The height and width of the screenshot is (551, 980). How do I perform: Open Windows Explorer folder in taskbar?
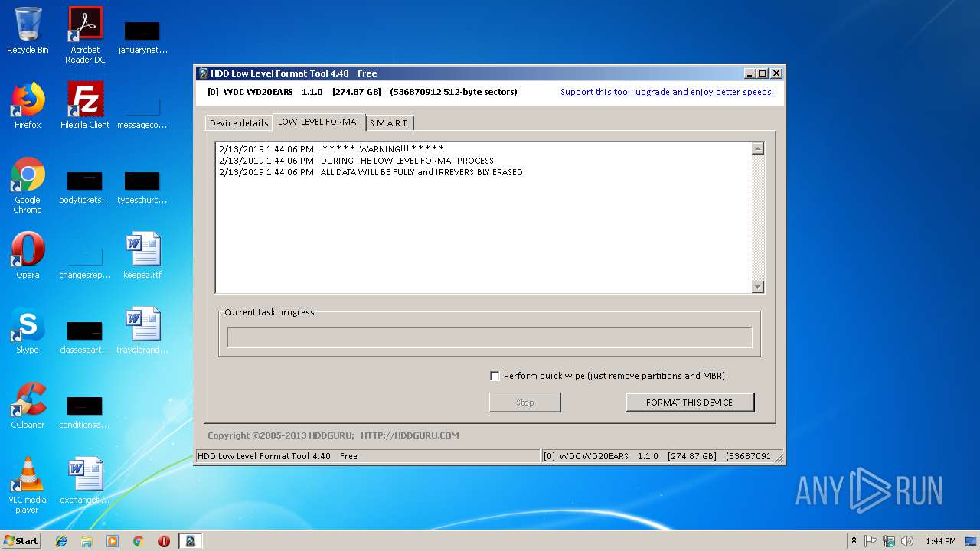[87, 541]
